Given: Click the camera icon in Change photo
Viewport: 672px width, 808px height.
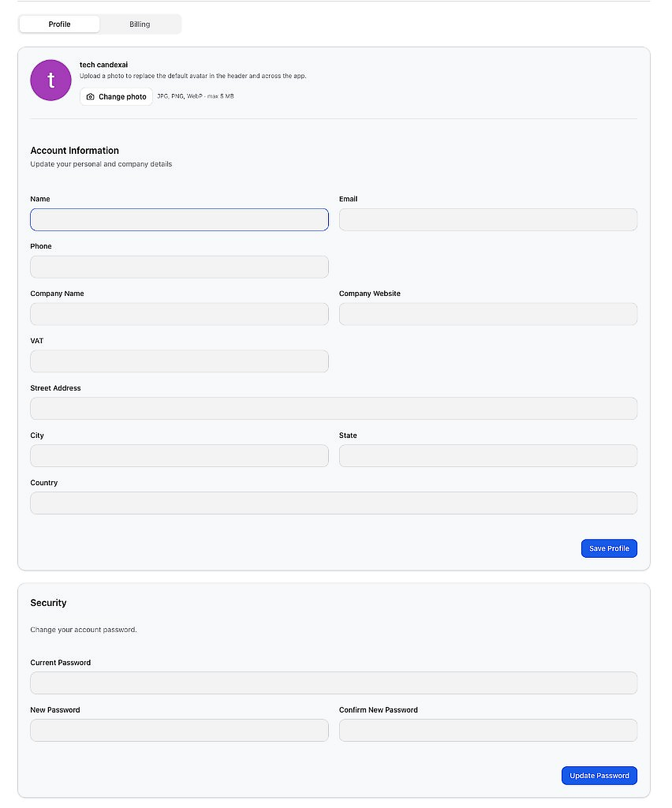Looking at the screenshot, I should pyautogui.click(x=90, y=97).
